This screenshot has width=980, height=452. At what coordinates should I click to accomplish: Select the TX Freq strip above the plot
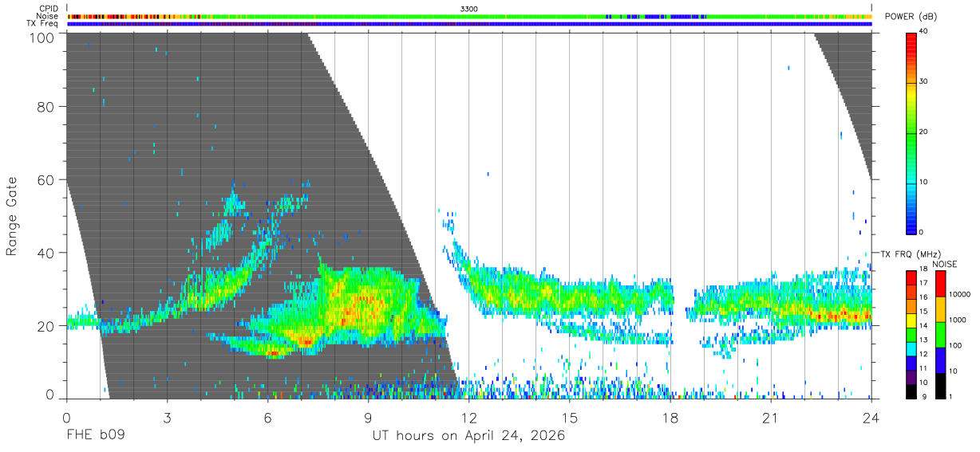469,24
